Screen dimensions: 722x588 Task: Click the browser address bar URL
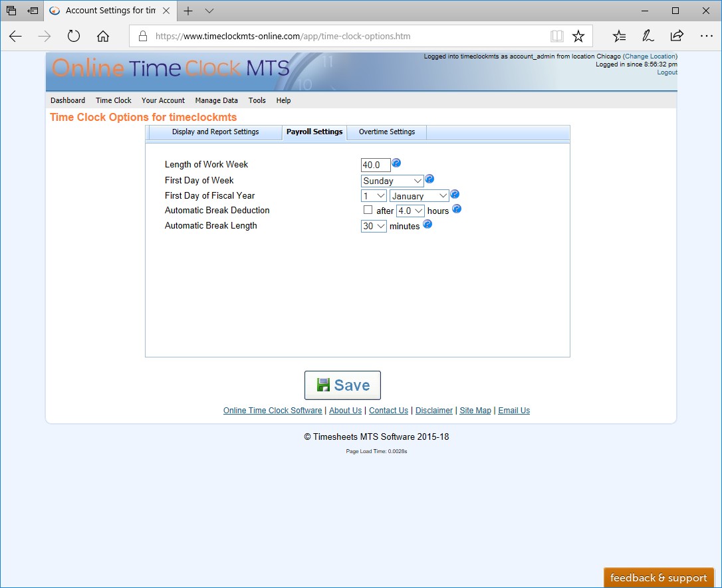(283, 37)
